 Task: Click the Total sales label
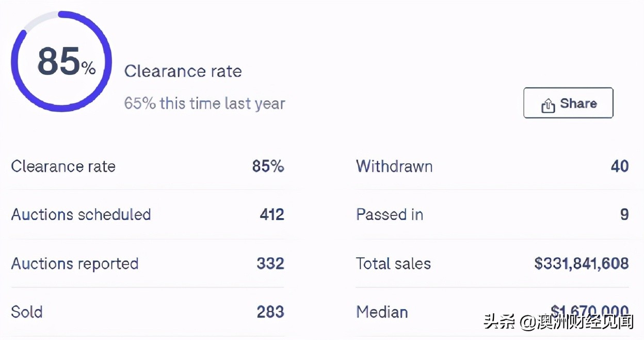click(x=393, y=264)
